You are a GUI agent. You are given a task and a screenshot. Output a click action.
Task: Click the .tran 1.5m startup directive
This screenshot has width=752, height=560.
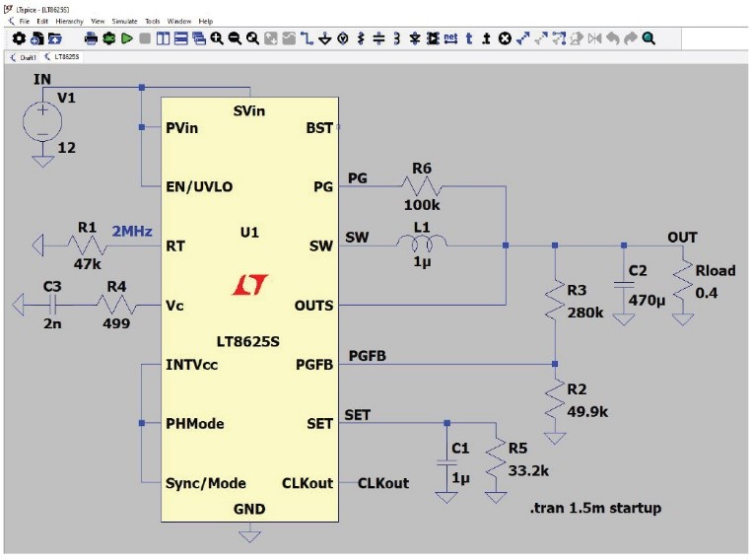point(595,508)
